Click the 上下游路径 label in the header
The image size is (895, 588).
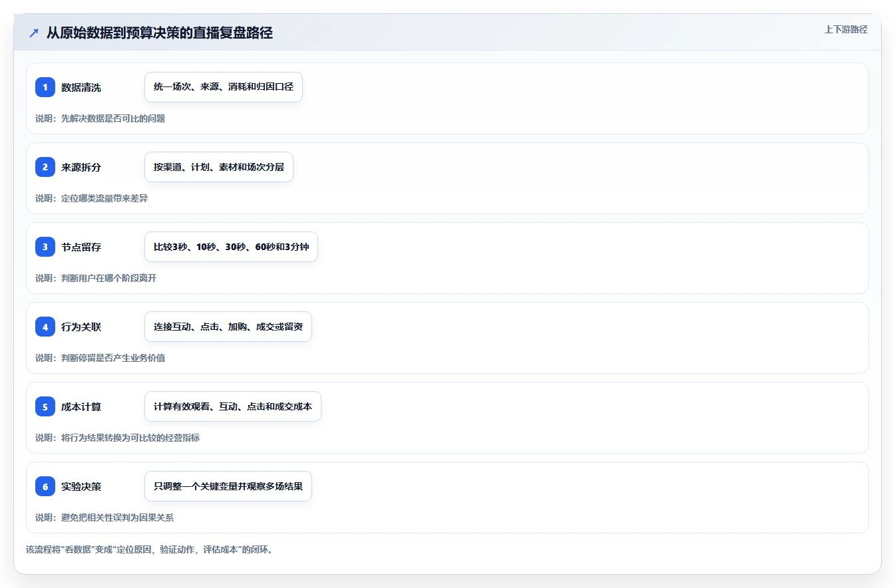846,29
